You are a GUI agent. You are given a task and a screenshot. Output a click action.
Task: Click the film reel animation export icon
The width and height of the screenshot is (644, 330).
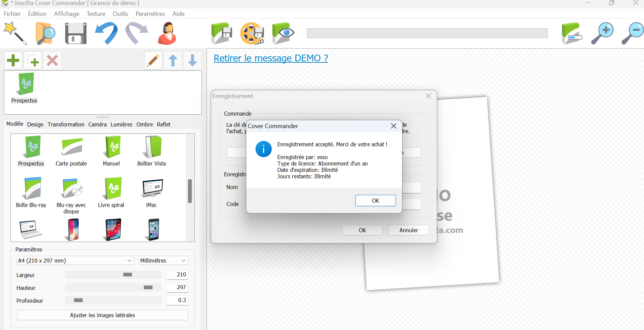[x=252, y=33]
